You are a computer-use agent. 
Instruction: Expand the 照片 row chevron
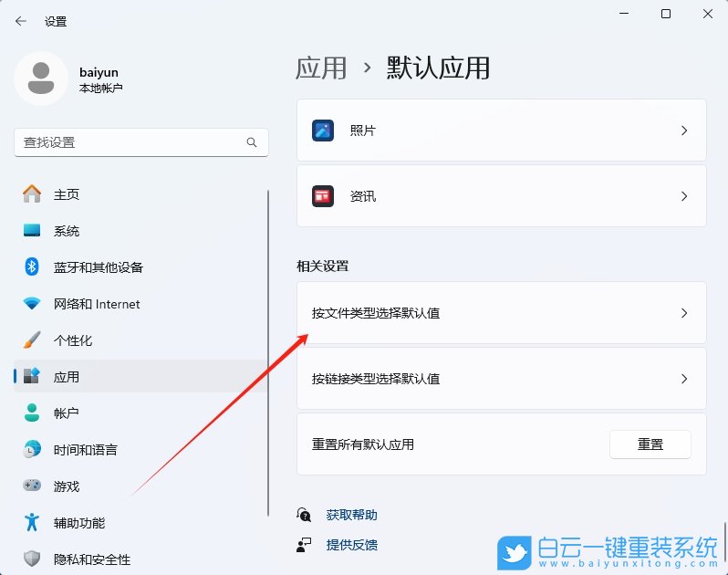coord(684,131)
